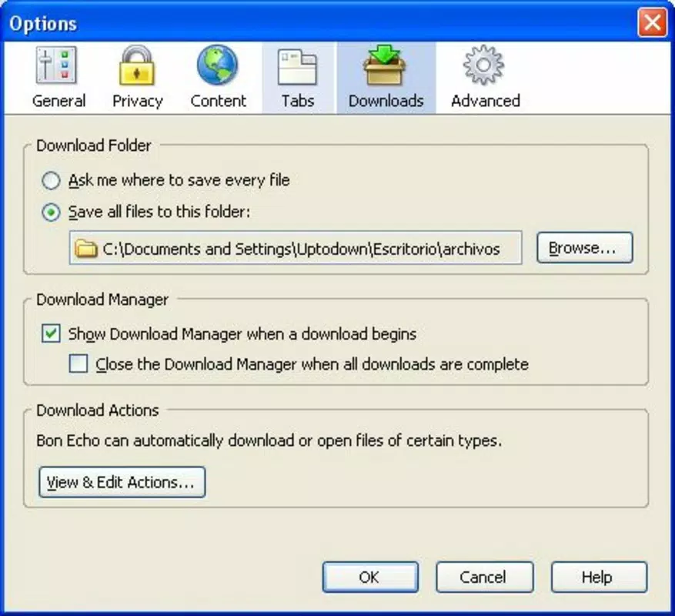Image resolution: width=675 pixels, height=616 pixels.
Task: Close the Options dialog window
Action: click(x=652, y=22)
